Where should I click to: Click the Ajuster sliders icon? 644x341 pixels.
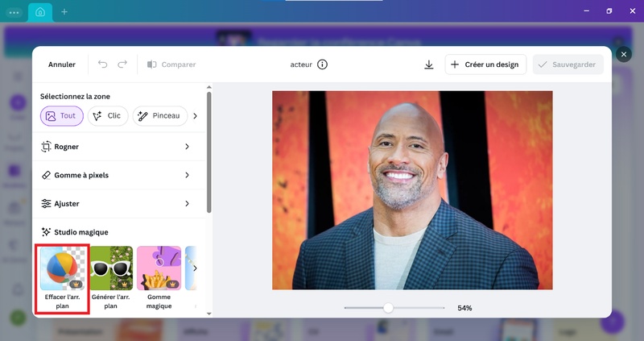pos(46,204)
